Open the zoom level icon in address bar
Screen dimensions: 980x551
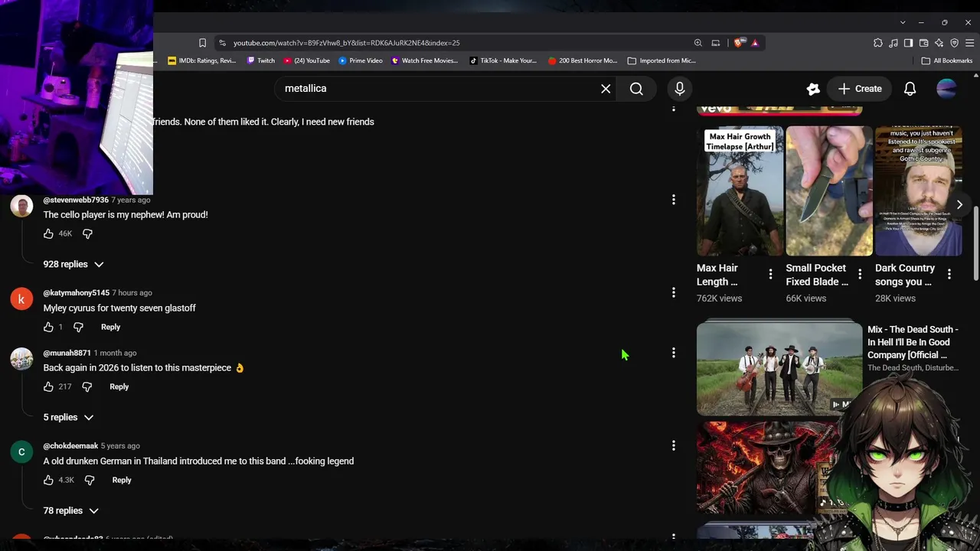[697, 43]
